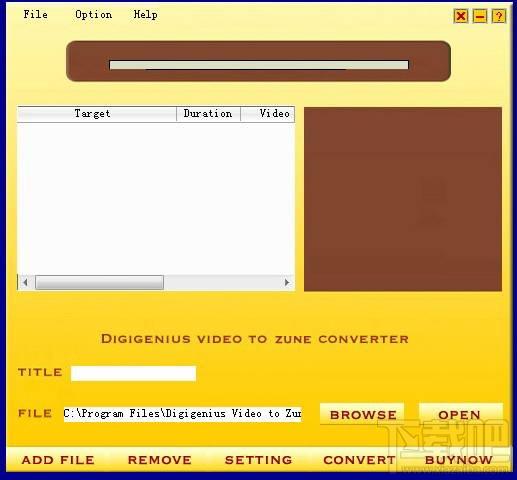The width and height of the screenshot is (517, 480).
Task: Click the red X close icon
Action: tap(461, 16)
